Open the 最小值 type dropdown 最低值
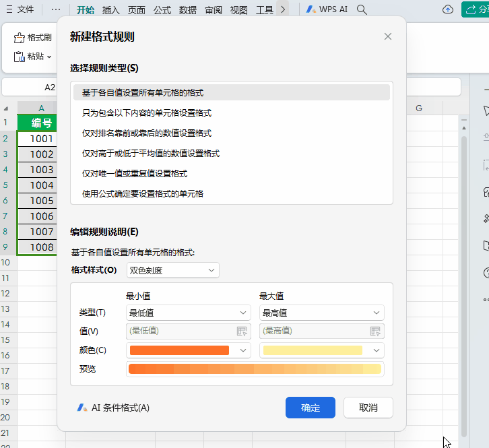This screenshot has width=489, height=448. (189, 313)
